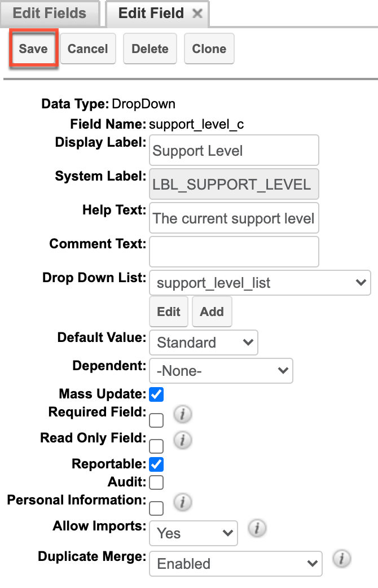Enable the Required Field checkbox
Image resolution: width=378 pixels, height=588 pixels.
(x=156, y=420)
